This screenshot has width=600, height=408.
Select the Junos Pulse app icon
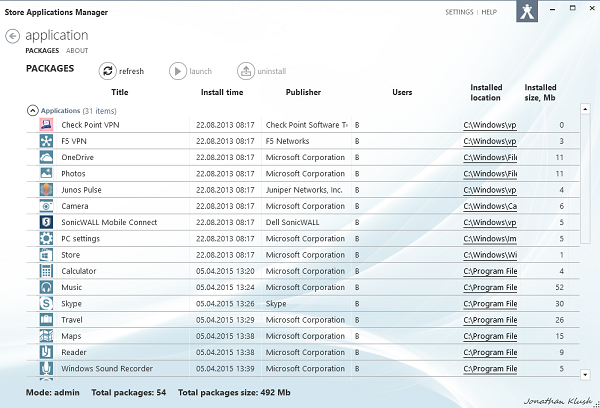46,190
